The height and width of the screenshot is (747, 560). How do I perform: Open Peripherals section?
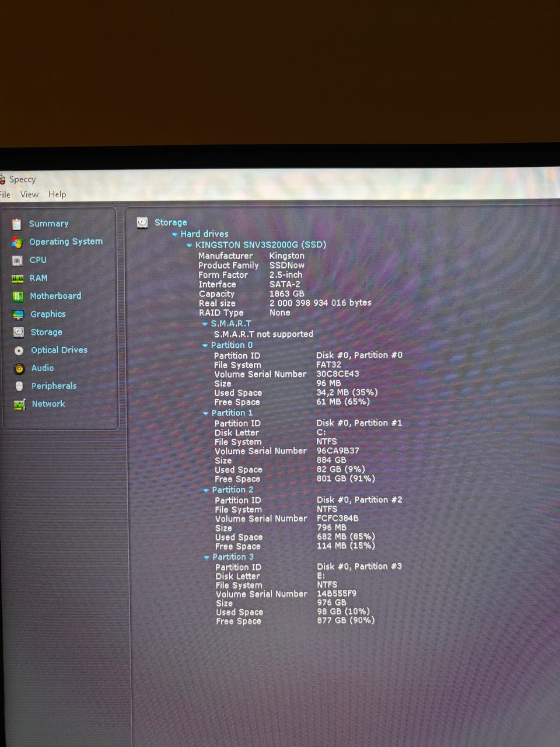tap(54, 386)
